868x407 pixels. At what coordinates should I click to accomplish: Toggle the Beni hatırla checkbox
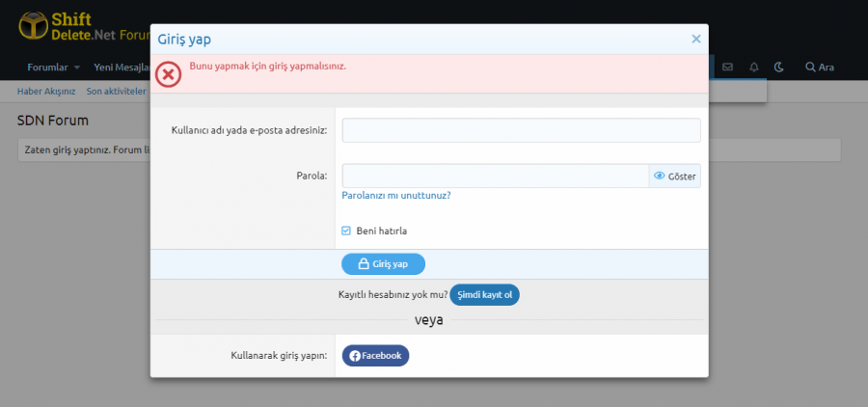click(x=346, y=231)
